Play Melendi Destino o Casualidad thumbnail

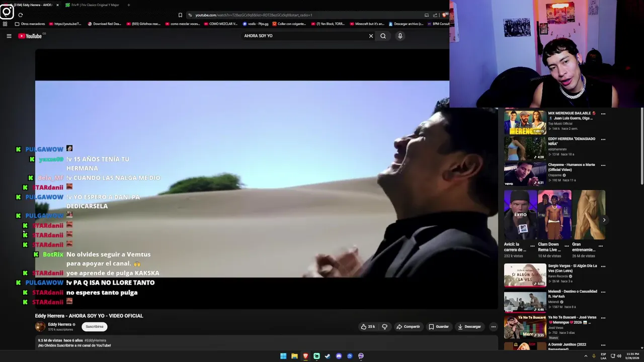coord(525,301)
